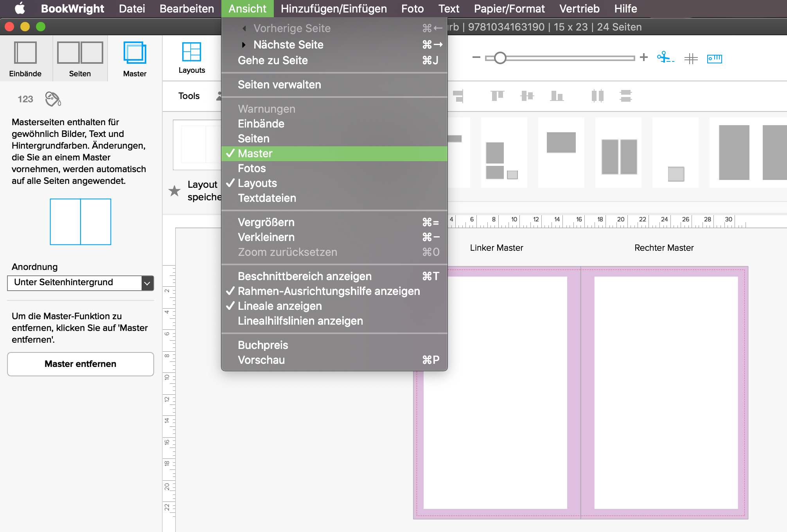This screenshot has width=787, height=532.
Task: Click the zoom out minus icon
Action: tap(476, 58)
